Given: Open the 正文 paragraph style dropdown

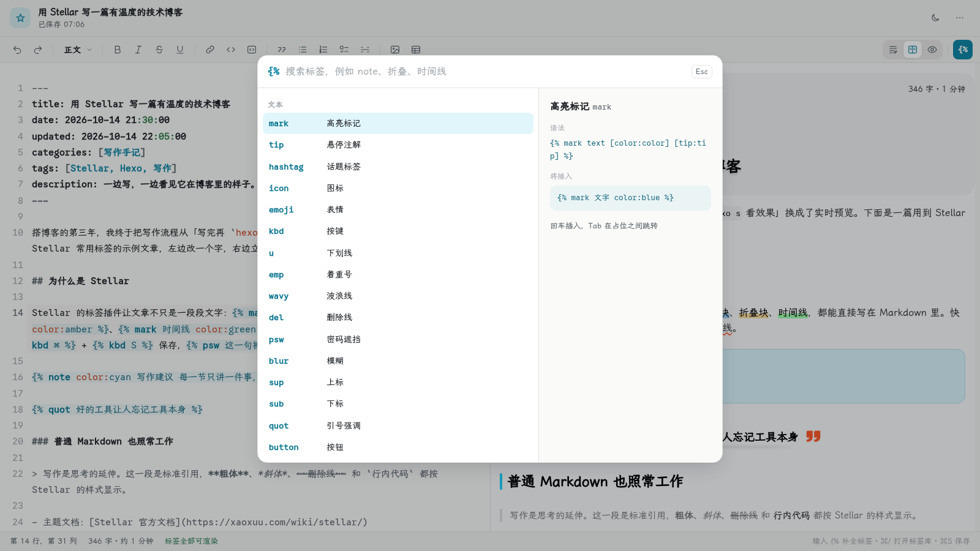Looking at the screenshot, I should [78, 50].
